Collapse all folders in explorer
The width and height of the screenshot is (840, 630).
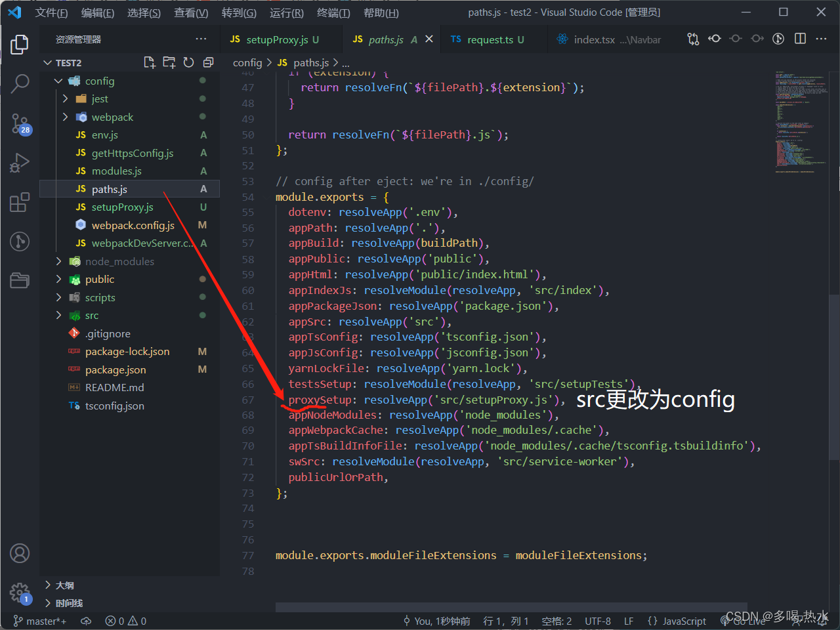click(x=208, y=62)
